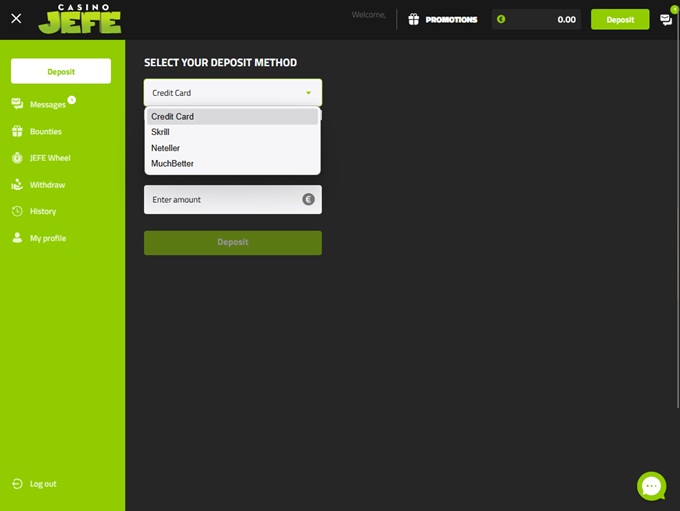Click the green Deposit button in header

pyautogui.click(x=619, y=19)
